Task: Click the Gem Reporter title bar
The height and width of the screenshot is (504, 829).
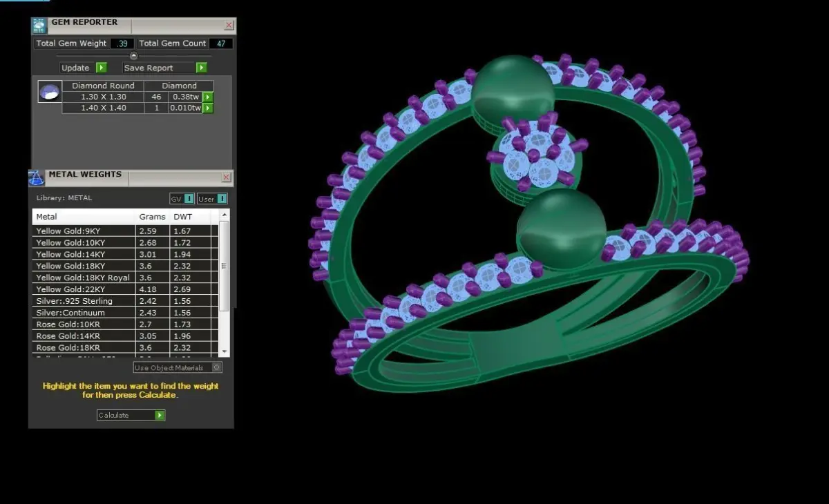Action: [135, 25]
